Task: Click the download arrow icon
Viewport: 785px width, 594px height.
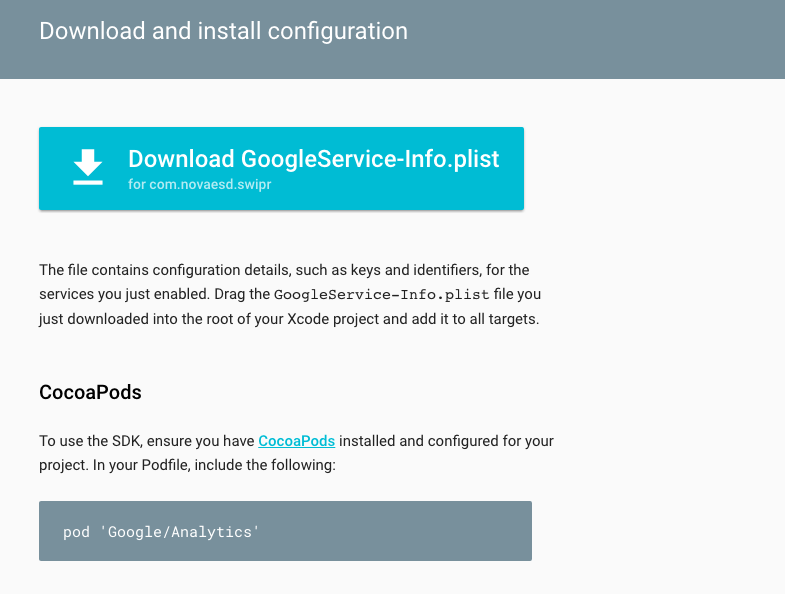Action: 88,168
